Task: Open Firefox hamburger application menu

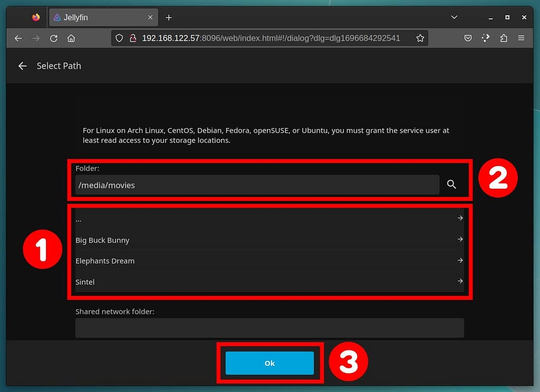Action: point(521,38)
